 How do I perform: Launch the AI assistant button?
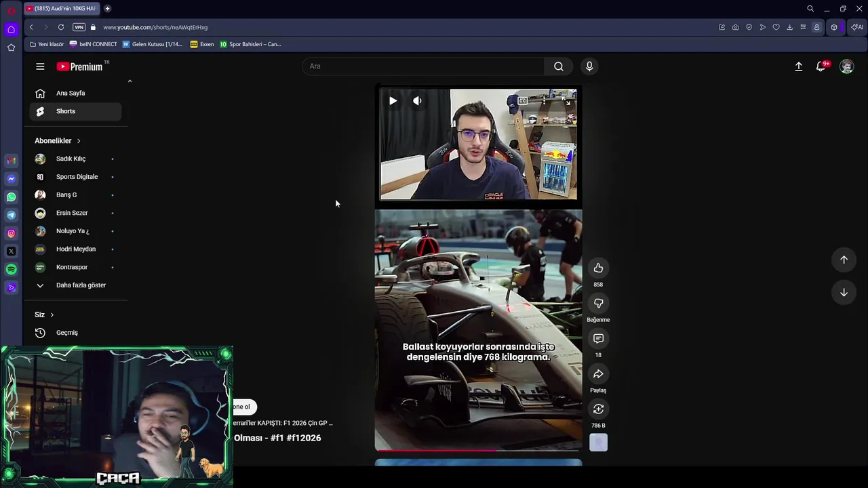click(x=857, y=27)
